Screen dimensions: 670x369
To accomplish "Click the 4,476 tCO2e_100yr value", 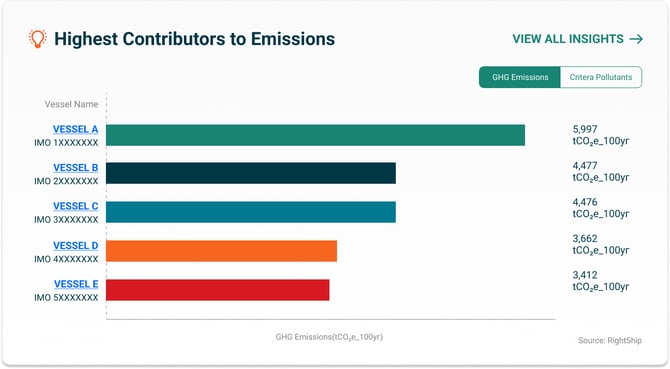I will (601, 208).
